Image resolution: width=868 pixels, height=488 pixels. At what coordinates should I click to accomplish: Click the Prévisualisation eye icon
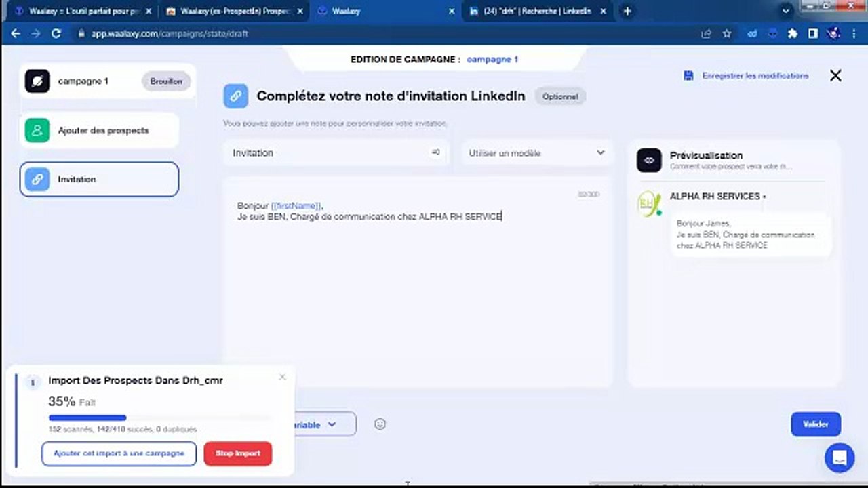pos(649,161)
